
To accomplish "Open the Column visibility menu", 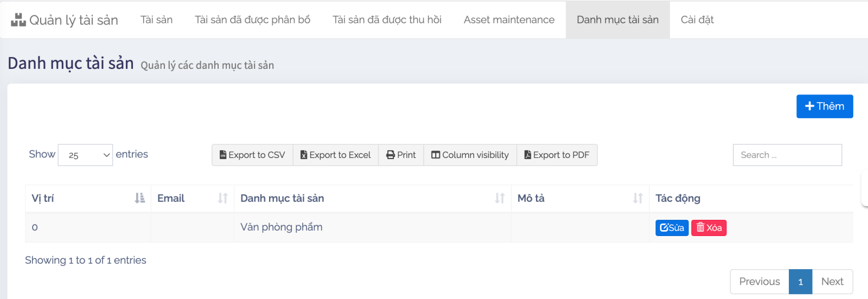I will point(470,155).
